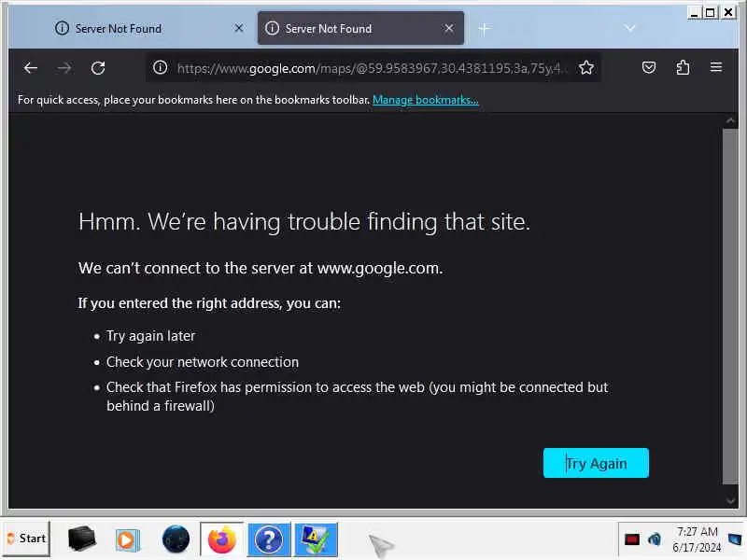Click the forward navigation arrow
This screenshot has width=747, height=560.
tap(64, 68)
